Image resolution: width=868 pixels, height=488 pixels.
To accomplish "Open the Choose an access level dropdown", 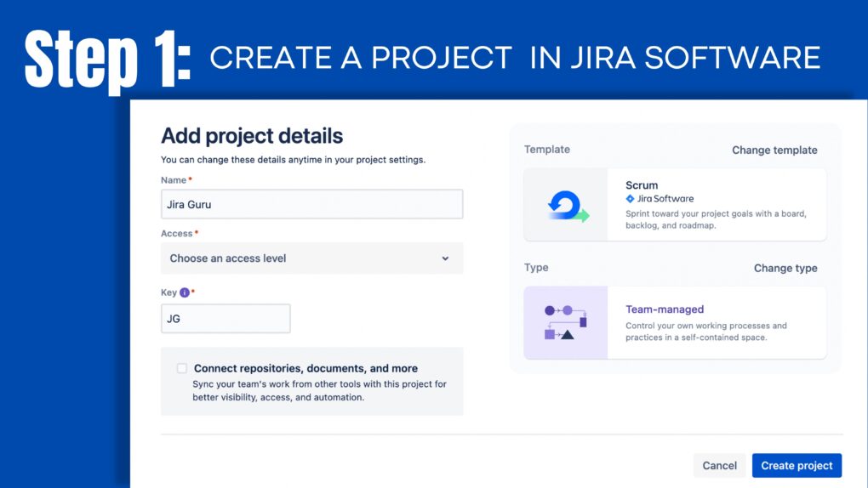I will [x=311, y=258].
